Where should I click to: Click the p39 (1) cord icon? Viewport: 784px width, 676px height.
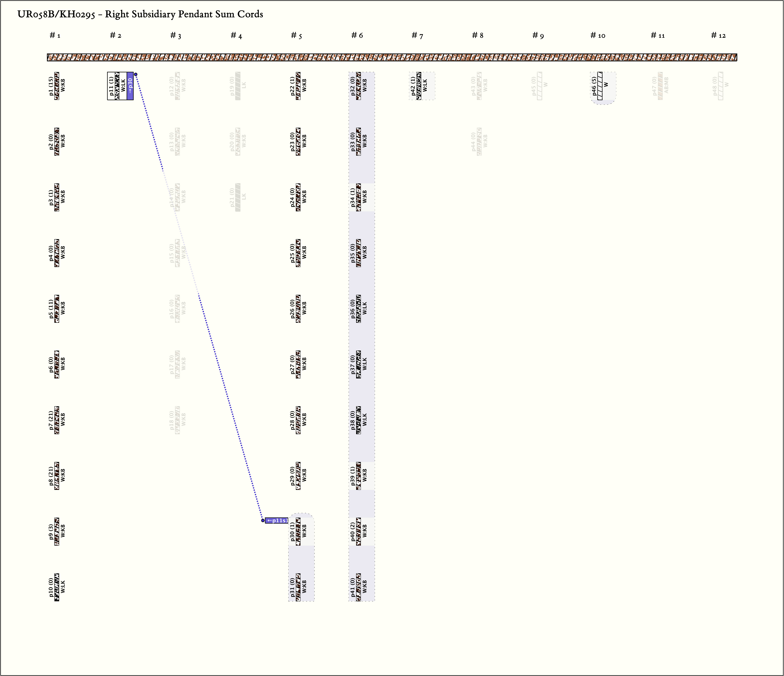(x=358, y=476)
